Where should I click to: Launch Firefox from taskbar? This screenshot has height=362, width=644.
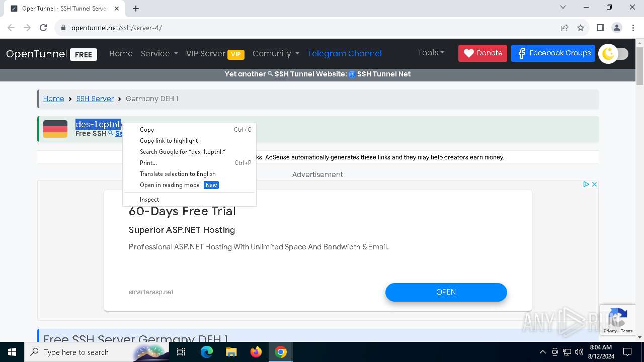tap(256, 352)
